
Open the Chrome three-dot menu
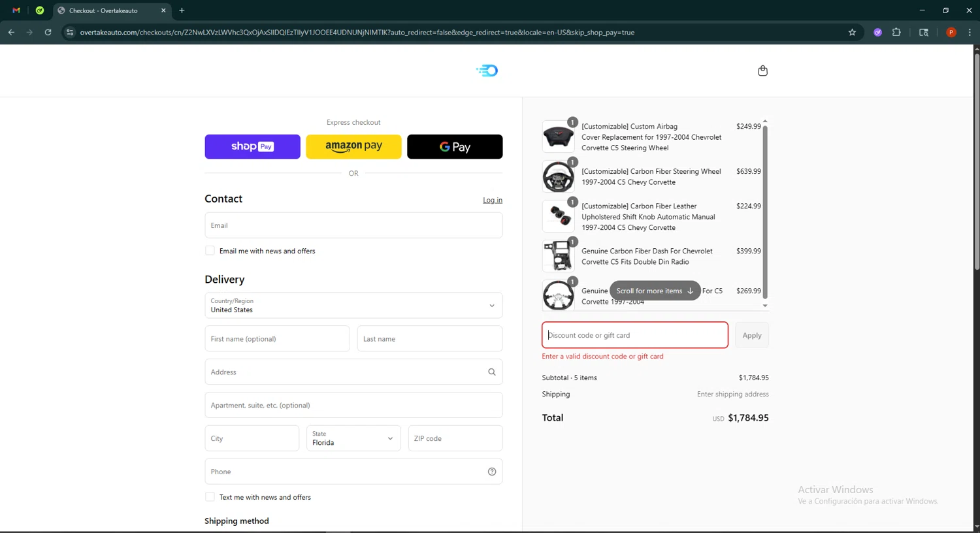click(x=970, y=32)
